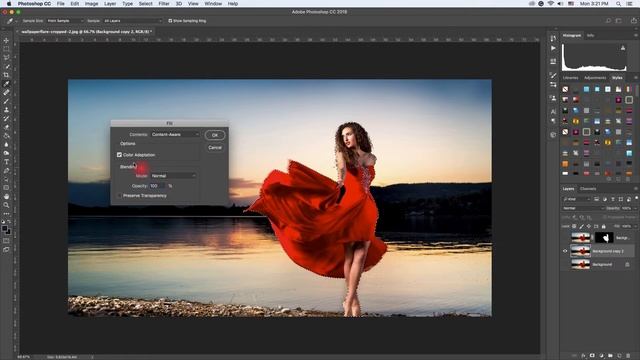Viewport: 640px width, 360px height.
Task: Open layer blend mode Normal dropdown
Action: (x=583, y=208)
